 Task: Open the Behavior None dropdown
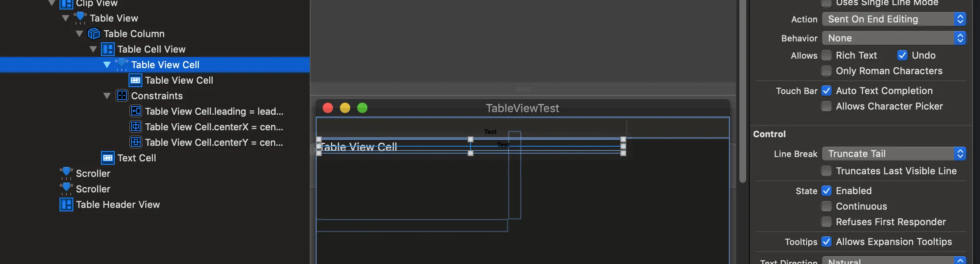click(x=894, y=38)
